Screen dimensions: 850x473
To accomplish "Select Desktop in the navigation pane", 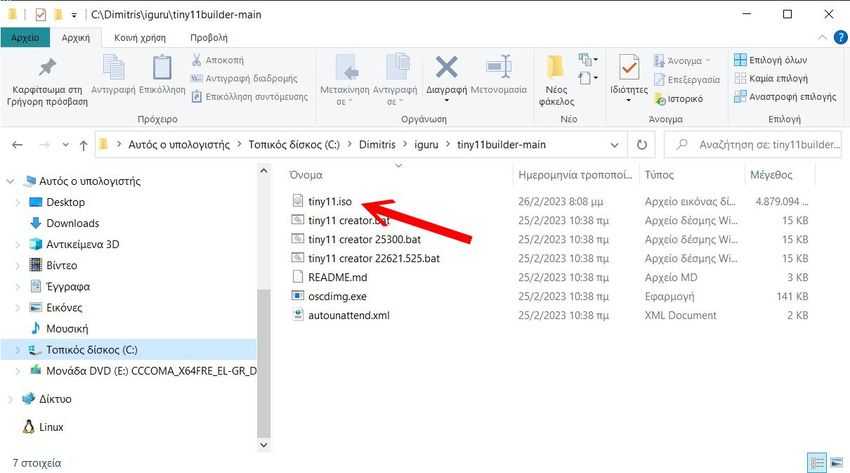I will pyautogui.click(x=65, y=202).
